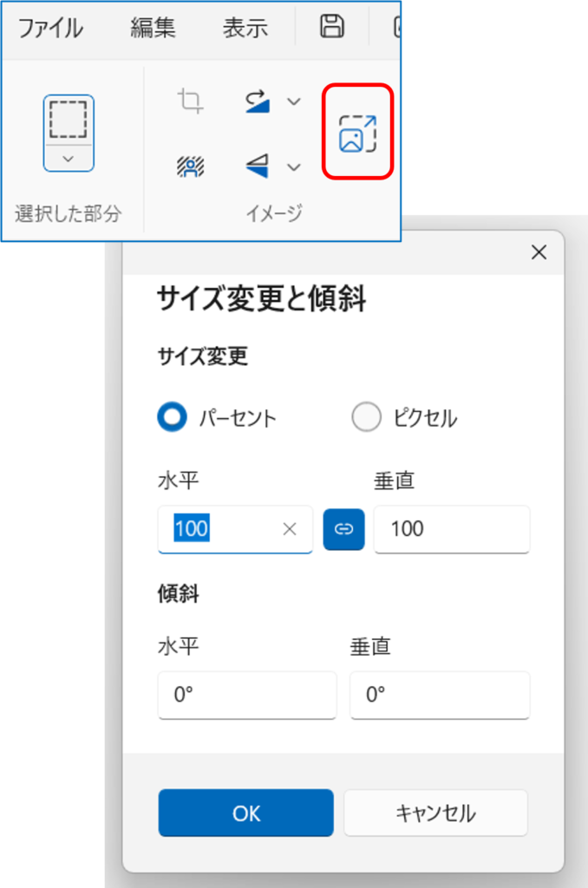Click the Rotate image icon
Viewport: 588px width, 888px height.
[258, 101]
